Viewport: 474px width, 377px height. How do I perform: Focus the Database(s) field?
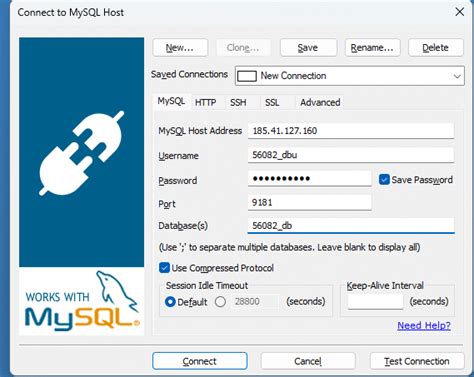(351, 226)
